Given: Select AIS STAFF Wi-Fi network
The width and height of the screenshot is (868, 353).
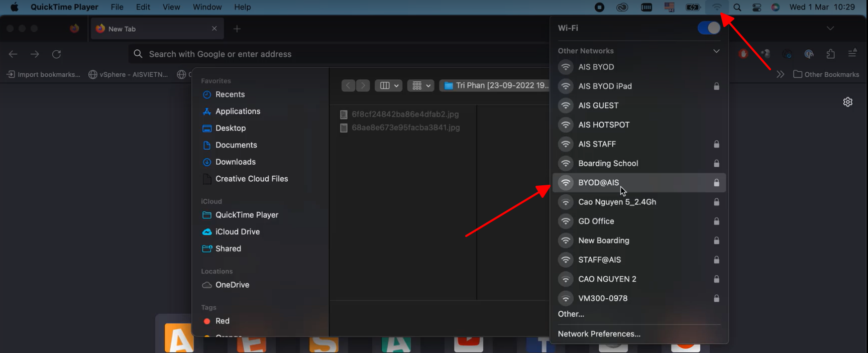Looking at the screenshot, I should pyautogui.click(x=639, y=144).
